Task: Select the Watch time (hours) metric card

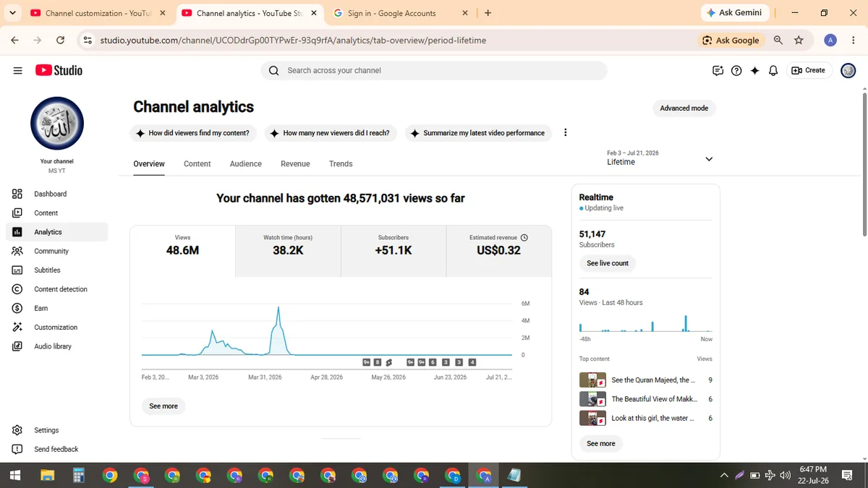Action: click(x=288, y=251)
